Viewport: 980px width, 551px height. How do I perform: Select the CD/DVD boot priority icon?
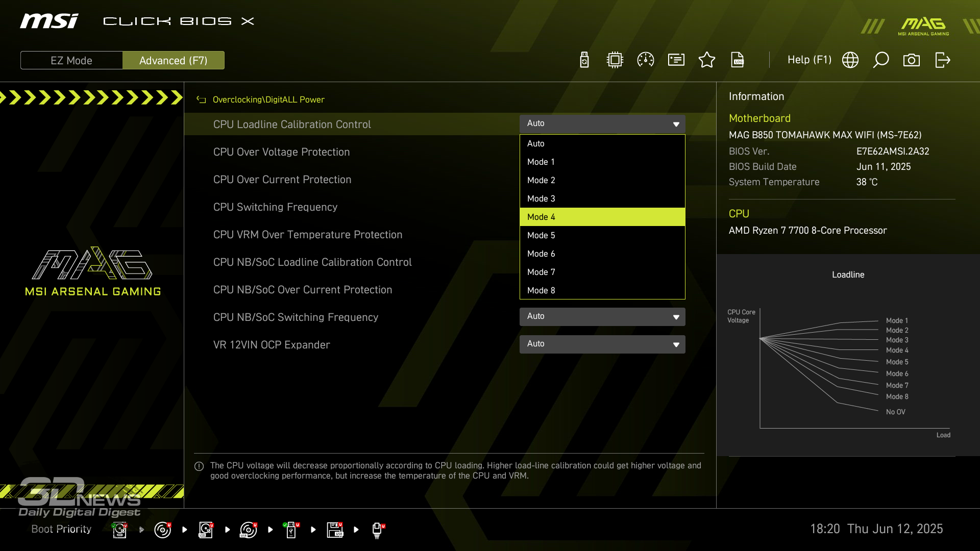coord(162,530)
